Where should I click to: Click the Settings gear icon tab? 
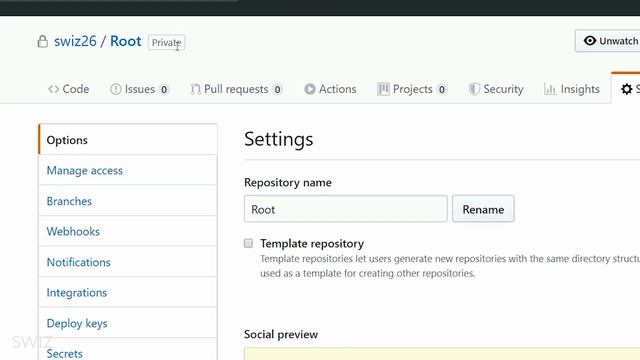(627, 89)
